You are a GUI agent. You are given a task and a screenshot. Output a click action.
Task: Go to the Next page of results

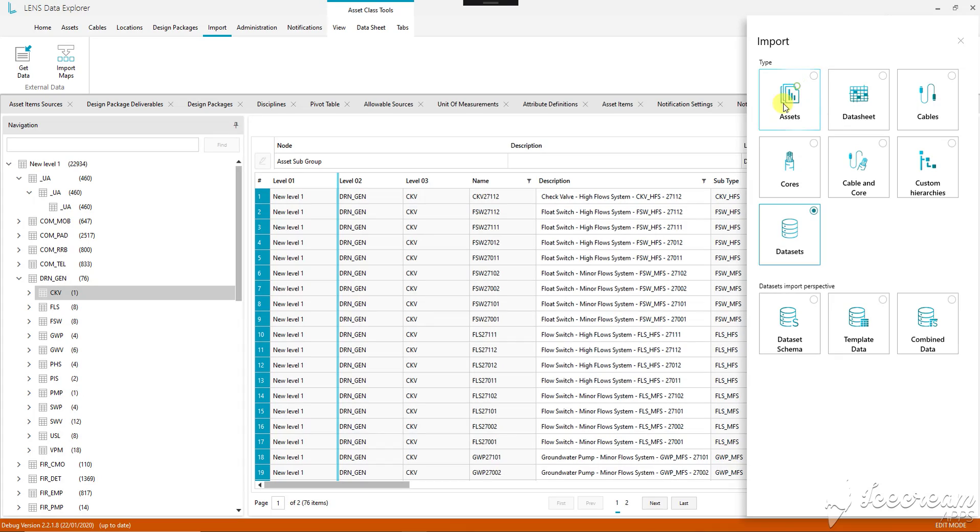point(655,503)
